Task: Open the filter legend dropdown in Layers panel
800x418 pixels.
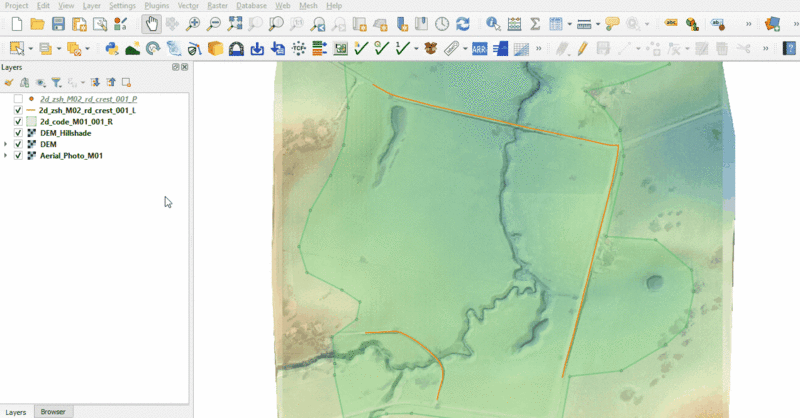Action: [57, 82]
